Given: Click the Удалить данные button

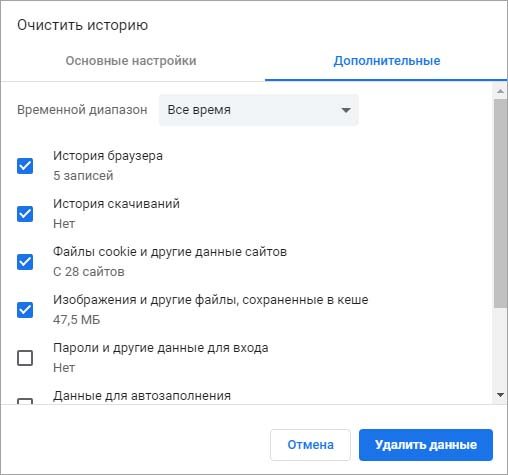Looking at the screenshot, I should point(426,445).
